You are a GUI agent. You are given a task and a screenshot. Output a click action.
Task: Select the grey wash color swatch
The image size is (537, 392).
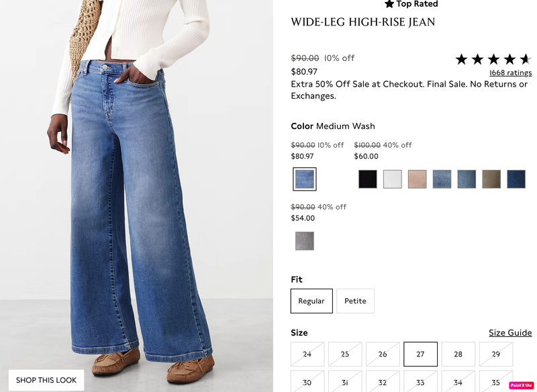point(305,241)
